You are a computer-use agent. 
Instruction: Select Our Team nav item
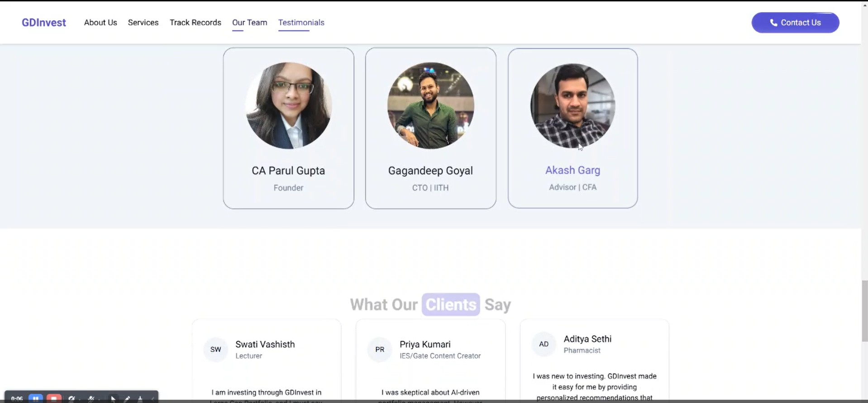[x=249, y=23]
